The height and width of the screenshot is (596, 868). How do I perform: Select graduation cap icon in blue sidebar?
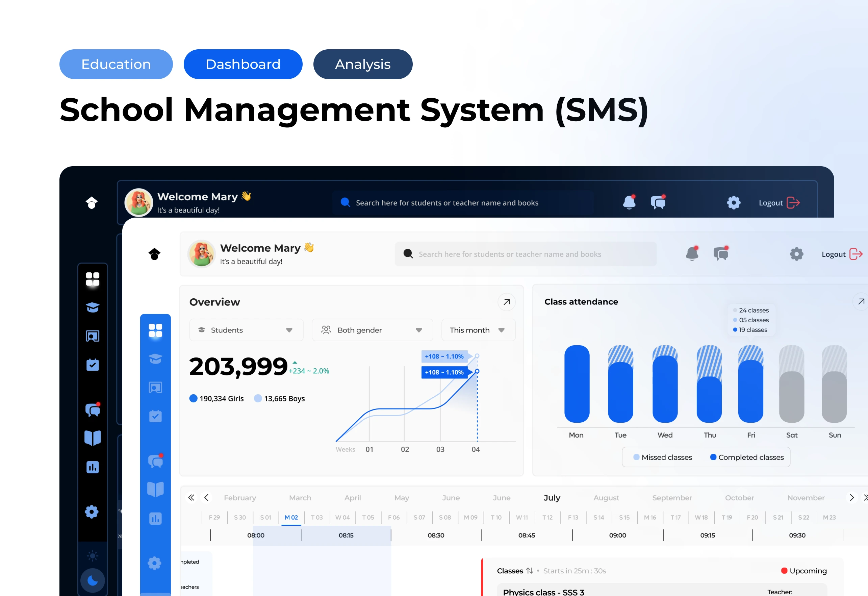pyautogui.click(x=155, y=359)
